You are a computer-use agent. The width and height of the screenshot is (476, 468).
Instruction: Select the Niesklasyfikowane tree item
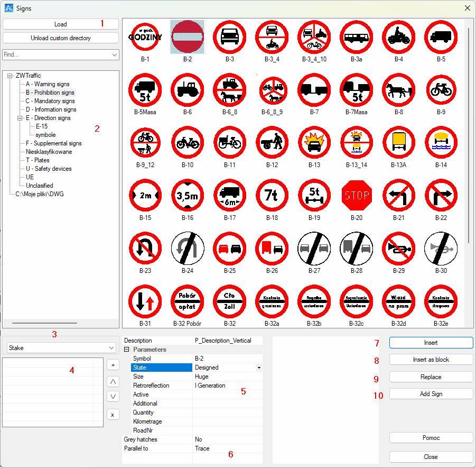[x=49, y=152]
